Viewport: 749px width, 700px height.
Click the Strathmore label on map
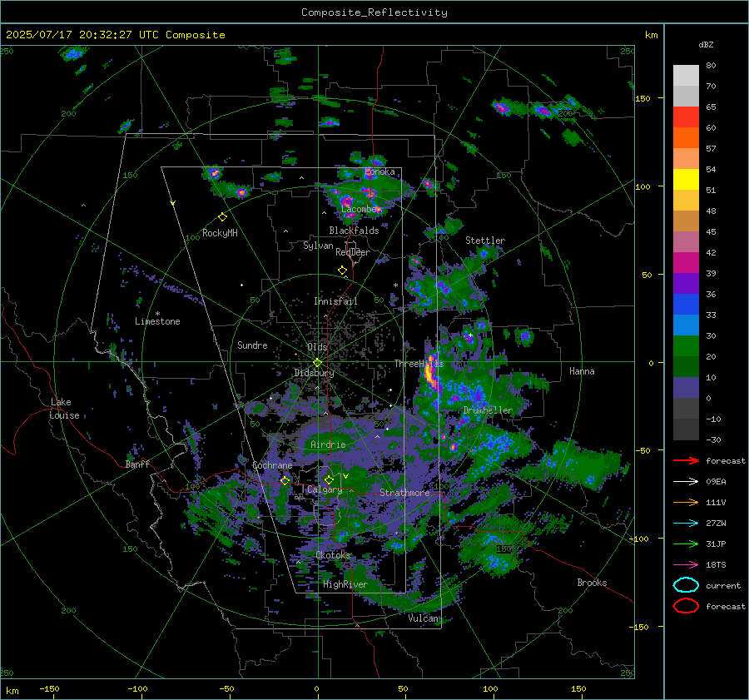(x=404, y=493)
